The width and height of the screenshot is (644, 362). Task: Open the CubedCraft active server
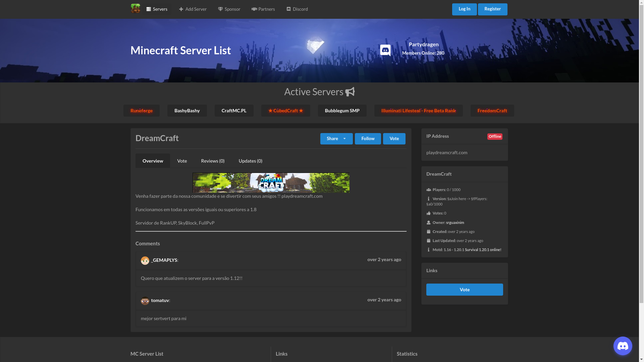(286, 111)
